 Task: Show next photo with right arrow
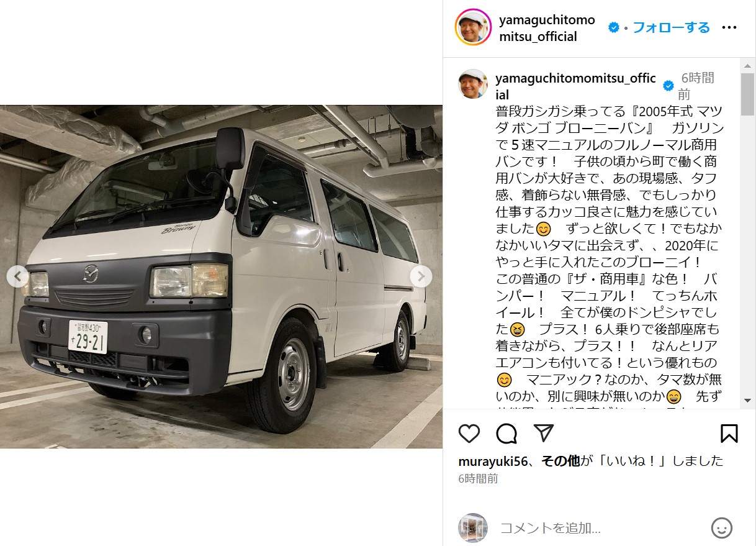421,276
